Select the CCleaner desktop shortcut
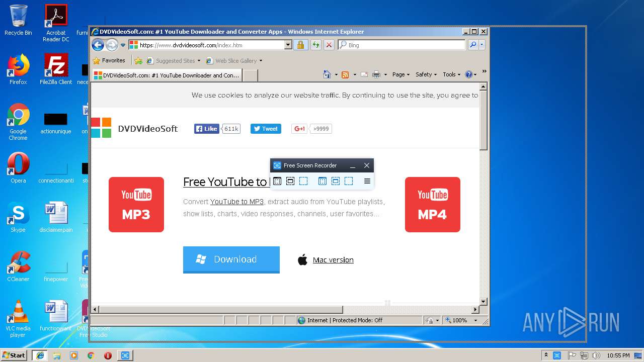Screen dimensions: 644x362 18,266
